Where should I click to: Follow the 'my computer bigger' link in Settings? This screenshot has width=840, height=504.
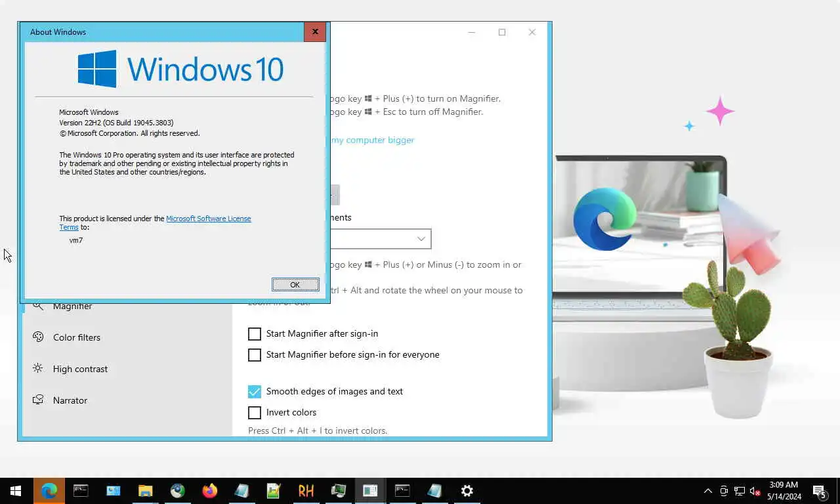click(x=372, y=140)
